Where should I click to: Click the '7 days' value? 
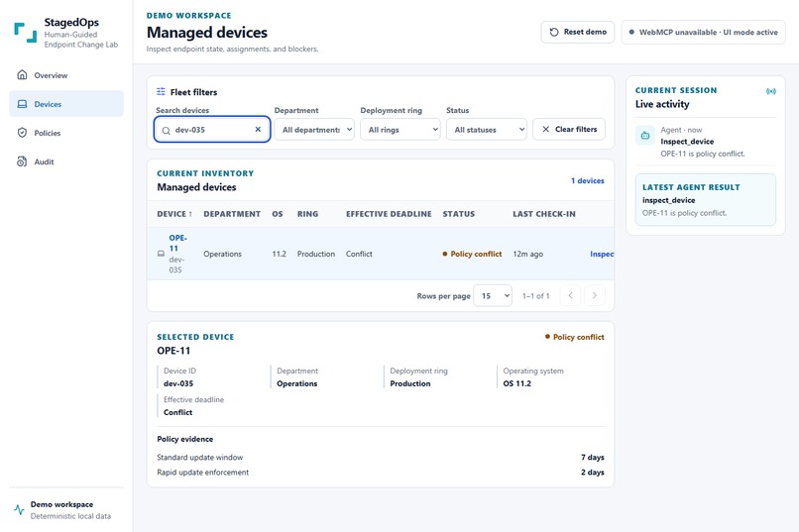(593, 457)
